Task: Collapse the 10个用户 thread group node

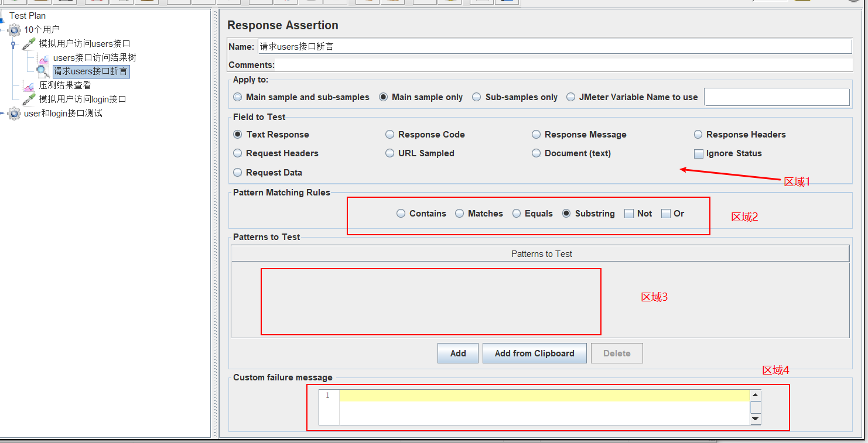Action: click(x=3, y=29)
